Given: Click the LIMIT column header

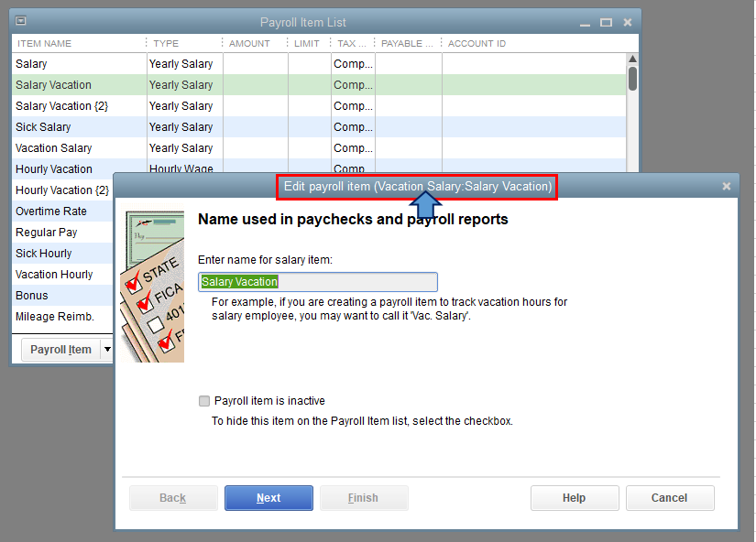Looking at the screenshot, I should tap(309, 43).
